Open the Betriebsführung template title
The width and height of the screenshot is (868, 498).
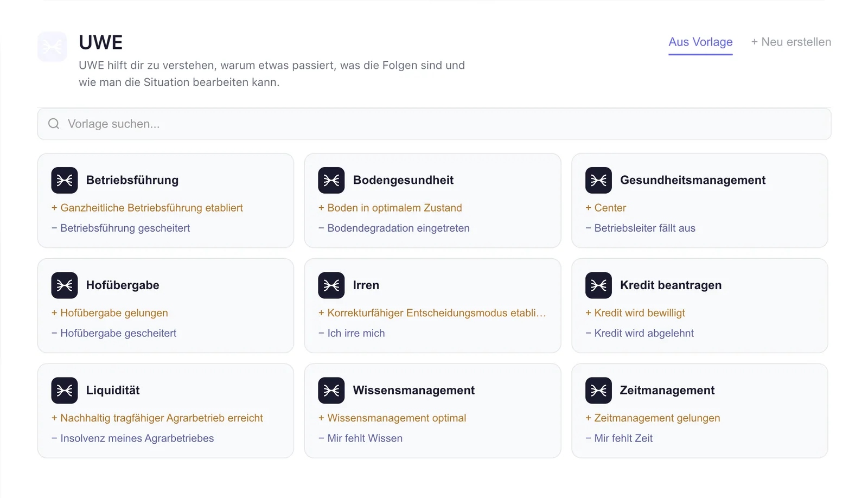pyautogui.click(x=132, y=180)
